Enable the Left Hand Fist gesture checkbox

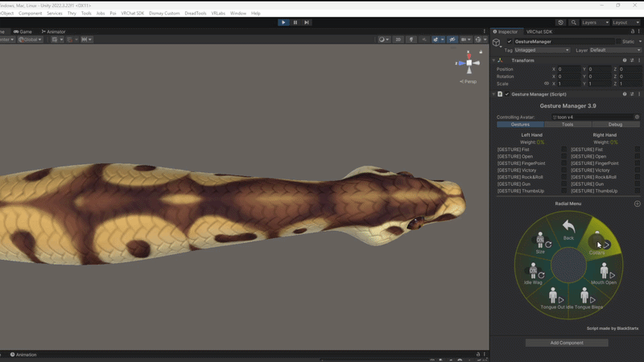point(564,150)
